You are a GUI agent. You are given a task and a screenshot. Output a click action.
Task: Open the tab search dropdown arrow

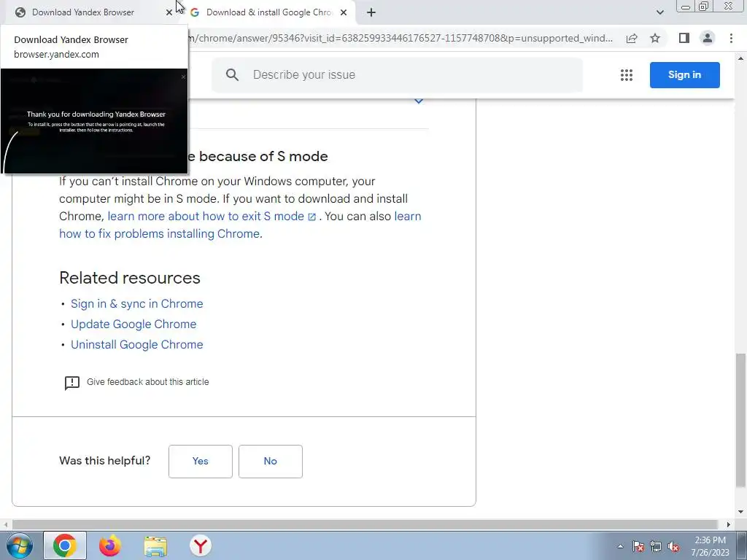click(x=659, y=12)
